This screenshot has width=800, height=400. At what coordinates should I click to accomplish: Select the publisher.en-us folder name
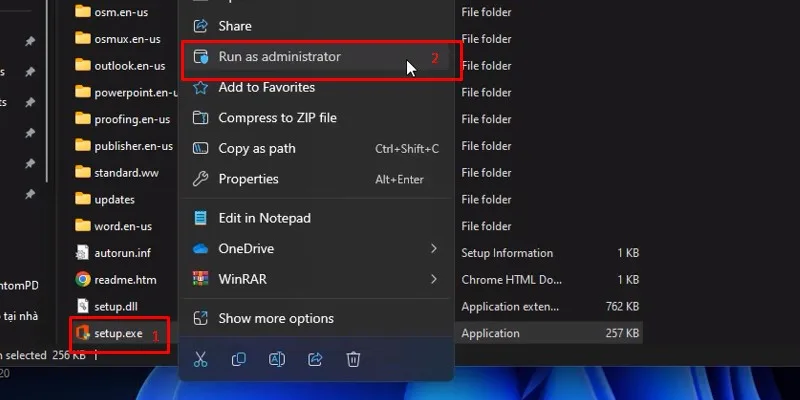pyautogui.click(x=134, y=146)
